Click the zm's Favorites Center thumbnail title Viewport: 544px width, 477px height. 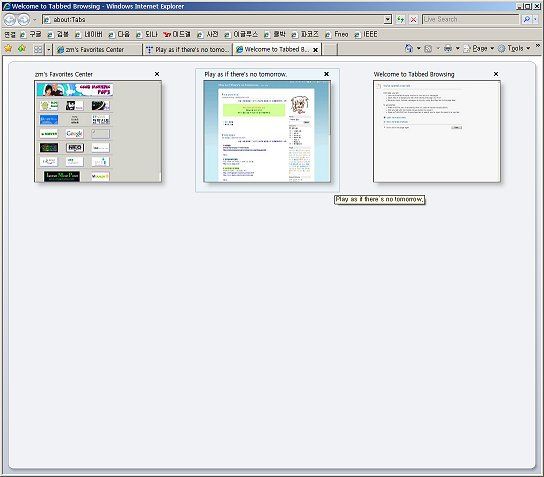64,74
